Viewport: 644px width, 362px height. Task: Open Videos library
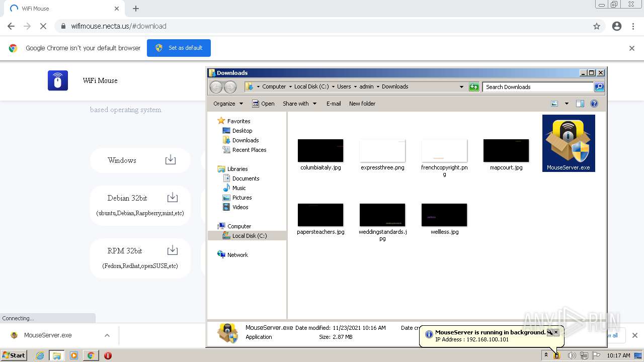240,207
